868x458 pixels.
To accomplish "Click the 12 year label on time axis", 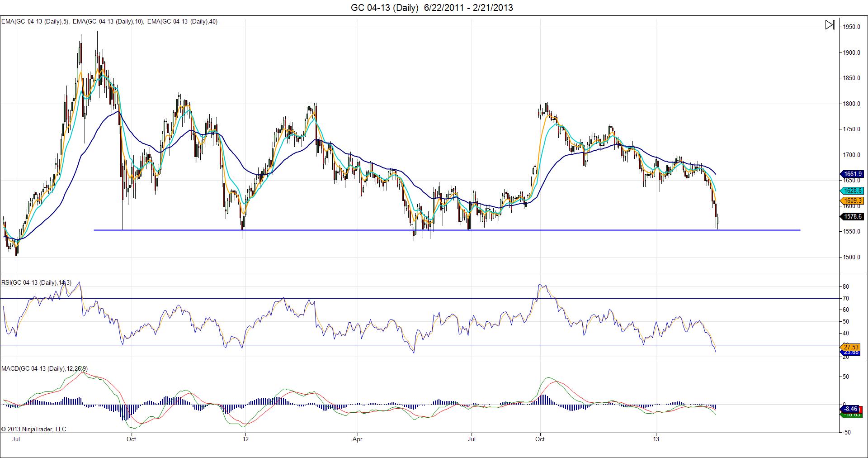I will 245,439.
